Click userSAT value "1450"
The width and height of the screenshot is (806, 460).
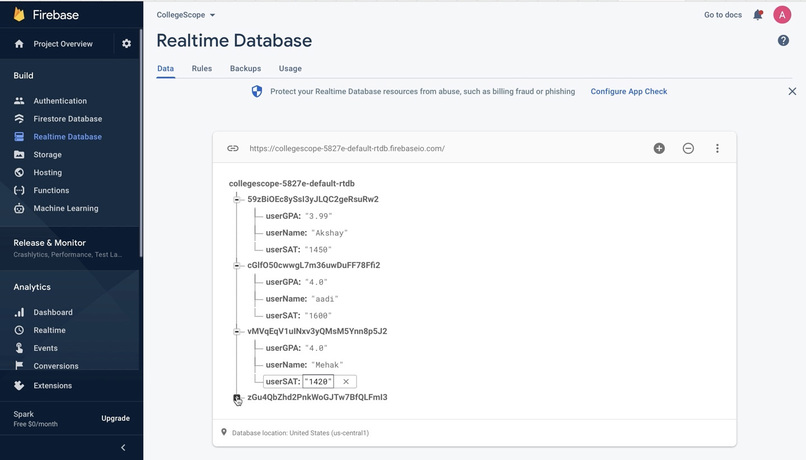[318, 250]
